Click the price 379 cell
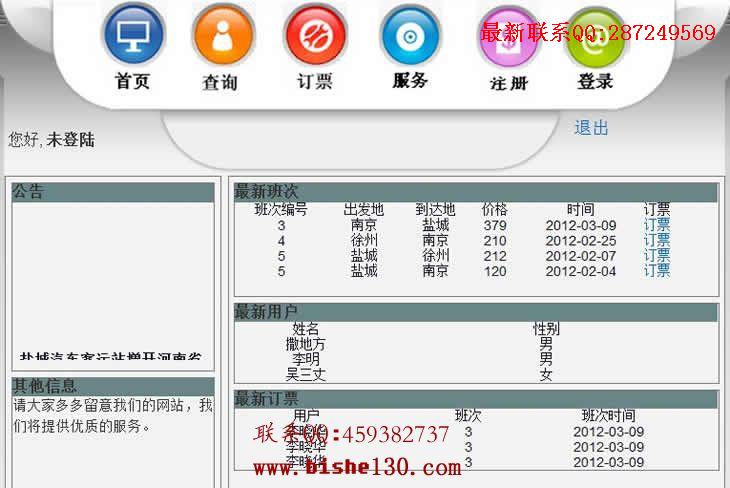730x488 pixels. coord(494,225)
